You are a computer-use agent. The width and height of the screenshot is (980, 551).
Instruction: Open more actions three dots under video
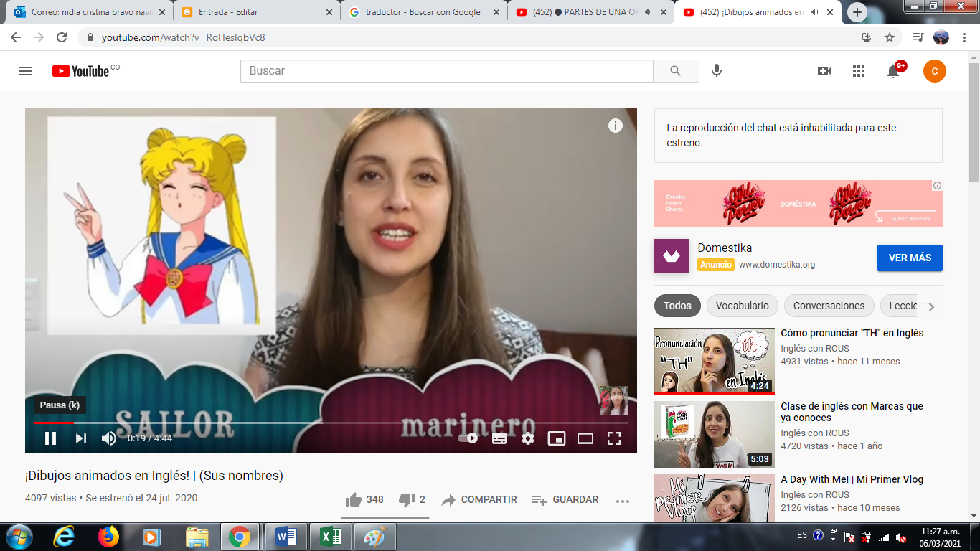pyautogui.click(x=623, y=501)
